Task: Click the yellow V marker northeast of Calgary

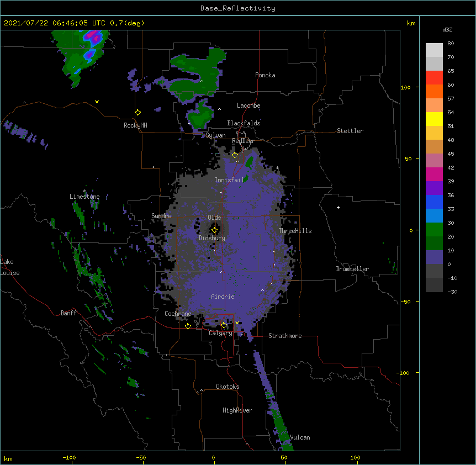Action: 237,323
